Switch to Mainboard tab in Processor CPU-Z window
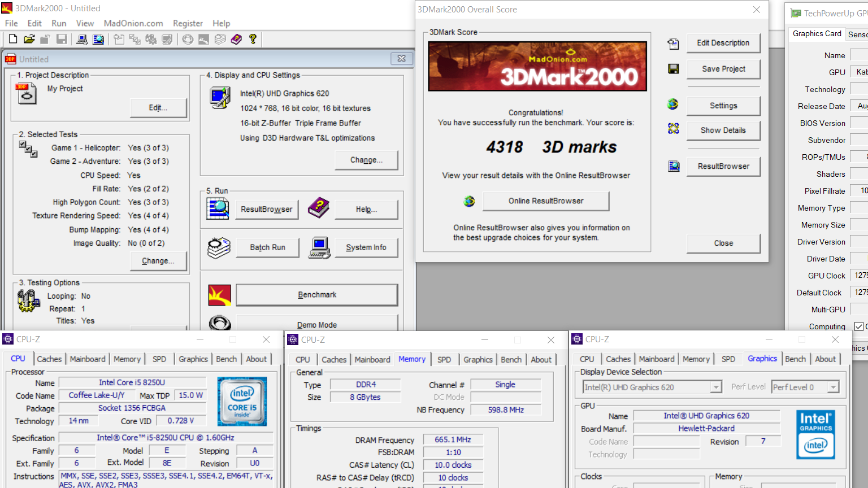The width and height of the screenshot is (868, 488). coord(88,359)
